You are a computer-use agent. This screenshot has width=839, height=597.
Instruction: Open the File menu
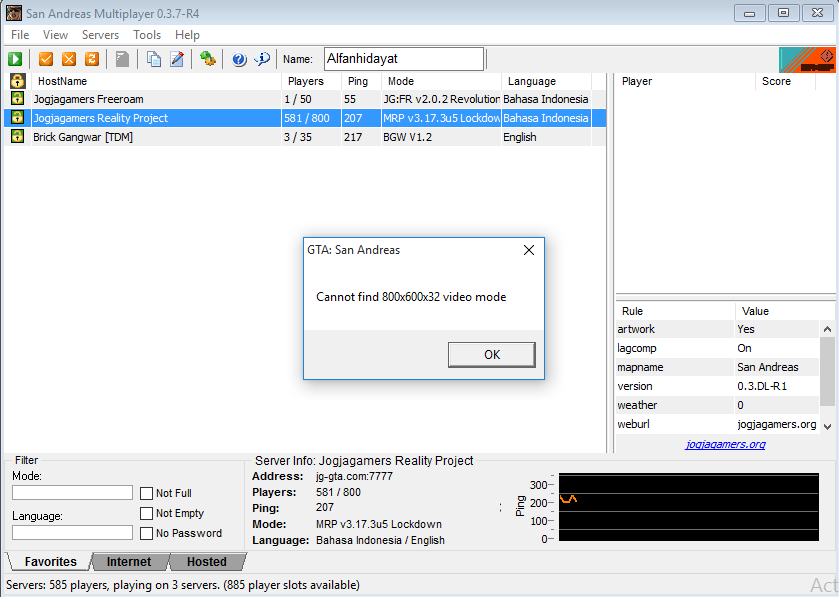pos(20,35)
